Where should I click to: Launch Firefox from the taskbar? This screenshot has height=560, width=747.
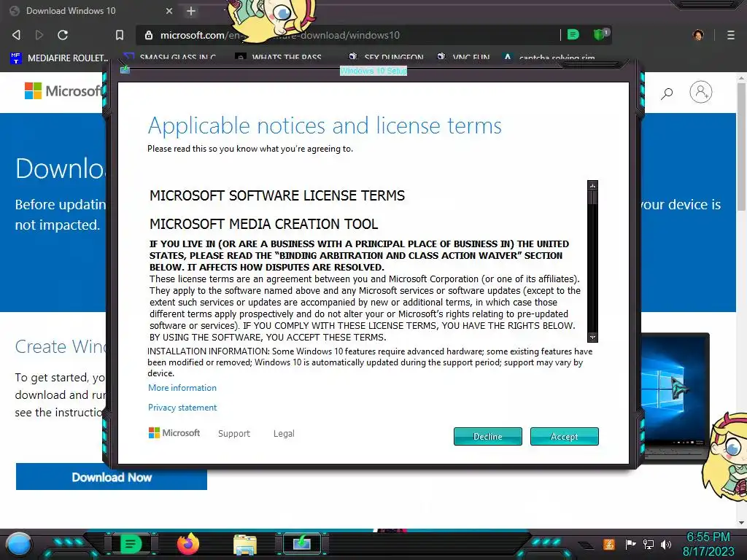pyautogui.click(x=187, y=544)
